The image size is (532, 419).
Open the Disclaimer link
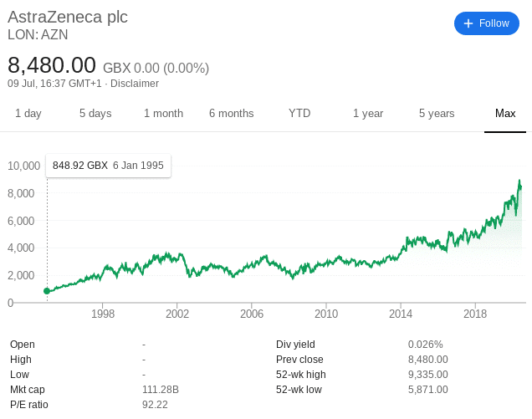(x=135, y=84)
